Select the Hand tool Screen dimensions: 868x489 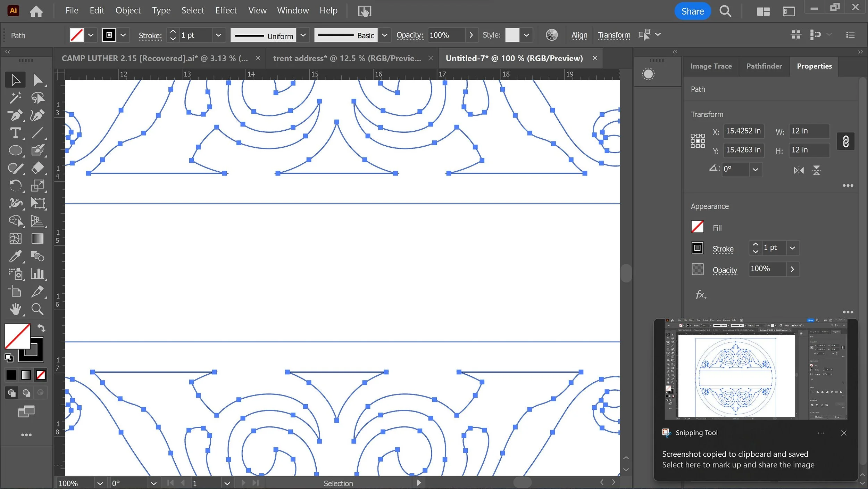[x=15, y=309]
